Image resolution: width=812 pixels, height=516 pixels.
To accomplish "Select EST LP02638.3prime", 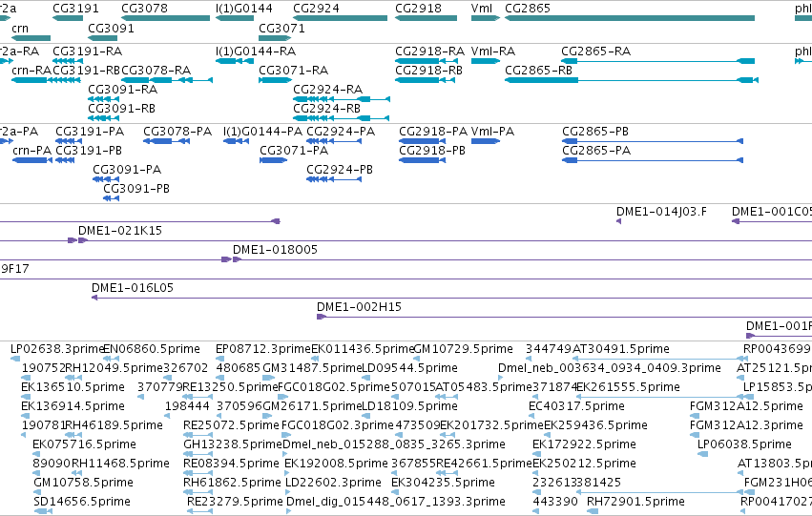I will (x=56, y=349).
